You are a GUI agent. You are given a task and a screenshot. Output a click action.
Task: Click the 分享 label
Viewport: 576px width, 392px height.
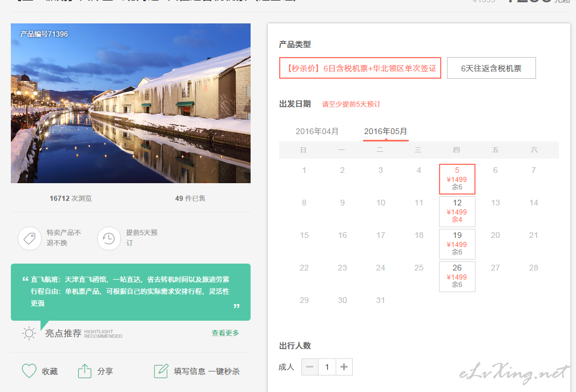click(105, 371)
